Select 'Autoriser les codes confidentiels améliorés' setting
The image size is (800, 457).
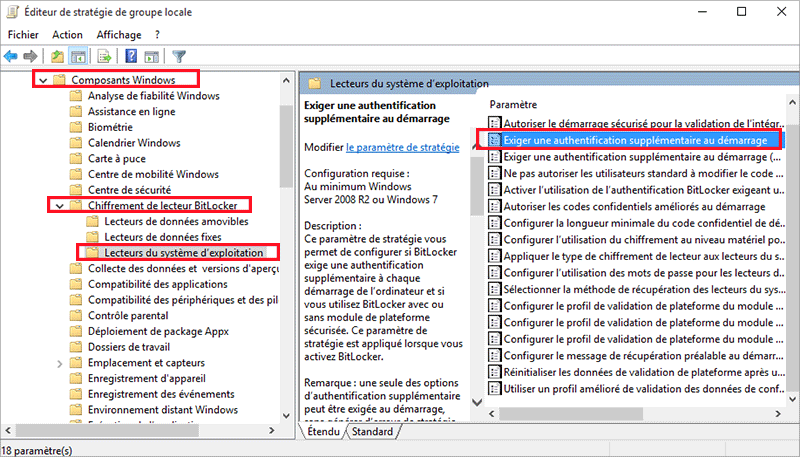(x=636, y=205)
